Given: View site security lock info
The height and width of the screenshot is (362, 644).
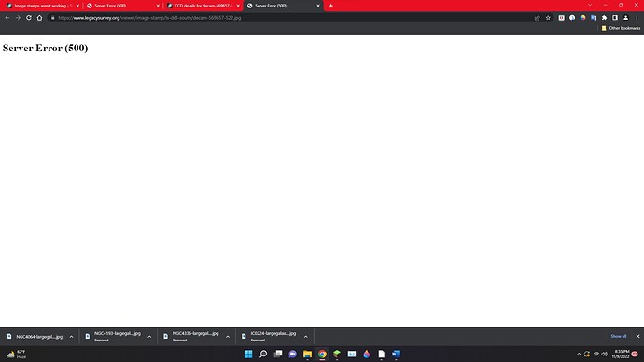Looking at the screenshot, I should (52, 18).
